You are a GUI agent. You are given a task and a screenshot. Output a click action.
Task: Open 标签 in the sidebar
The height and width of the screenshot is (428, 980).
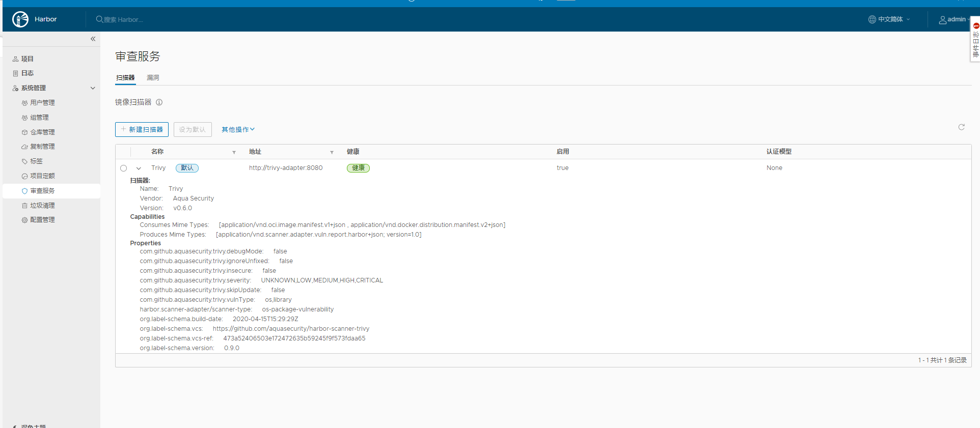coord(36,161)
